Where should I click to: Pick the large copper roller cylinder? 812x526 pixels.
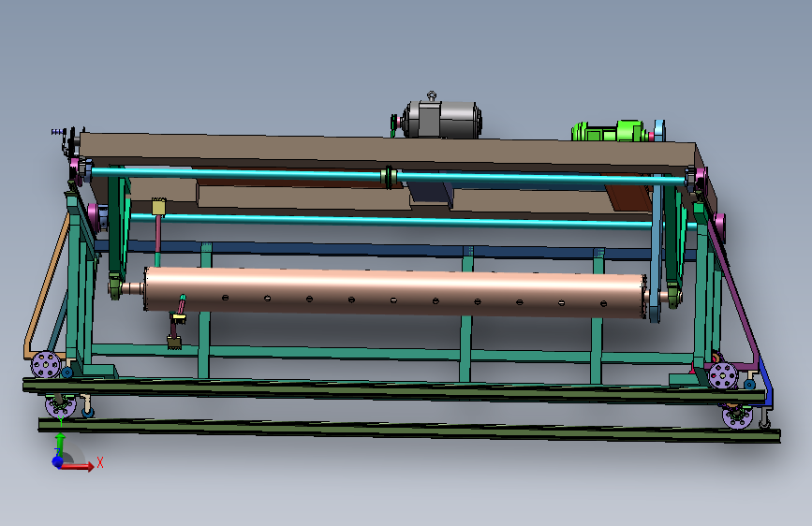coord(395,293)
